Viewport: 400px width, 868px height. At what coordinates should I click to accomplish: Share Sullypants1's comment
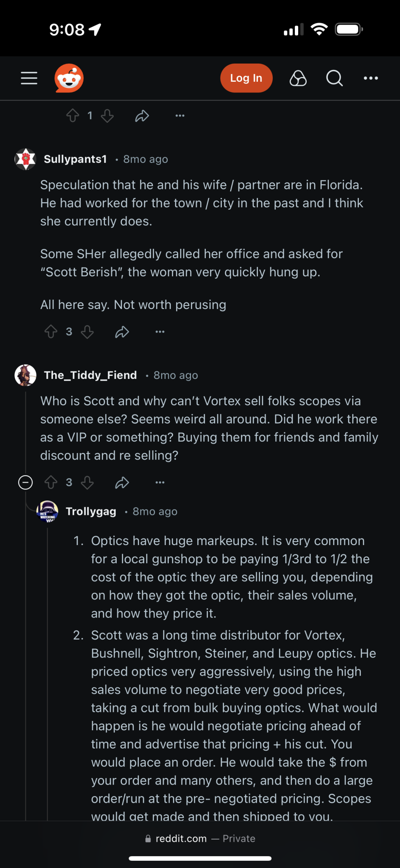(122, 331)
